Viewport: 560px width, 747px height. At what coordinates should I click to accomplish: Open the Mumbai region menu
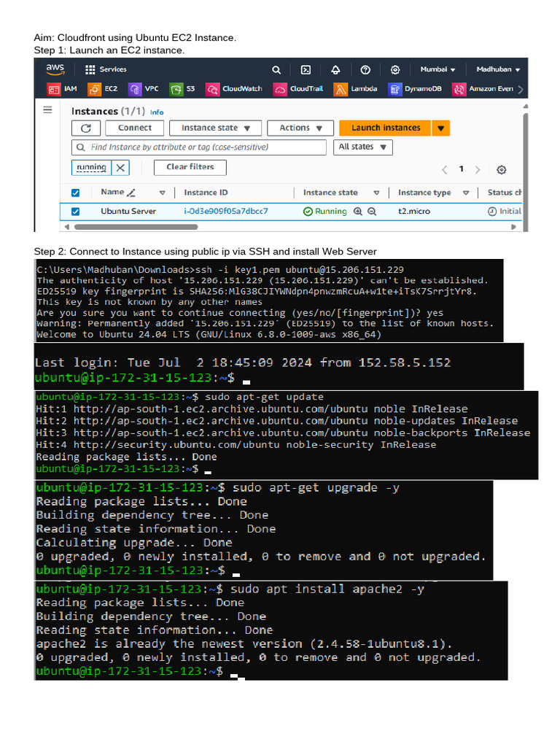(437, 69)
